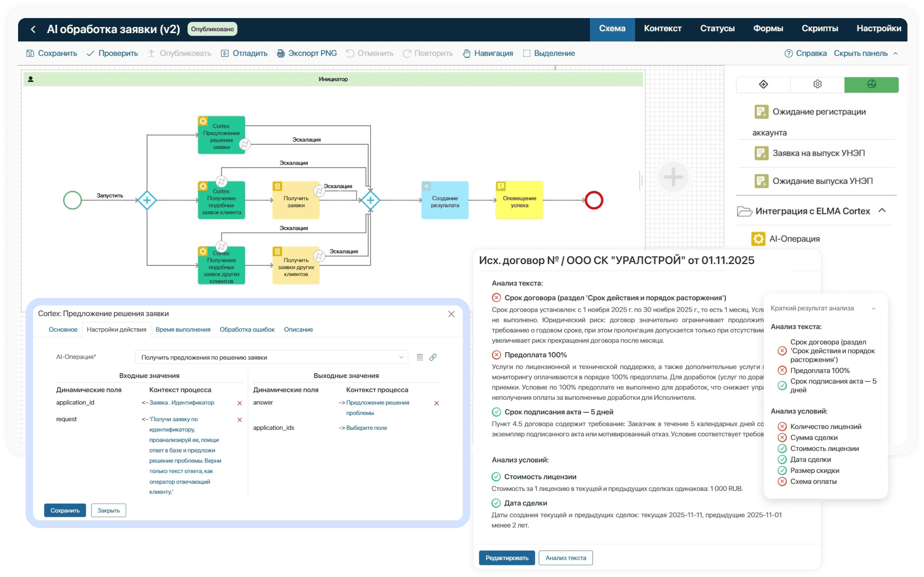This screenshot has width=924, height=577.
Task: Select the AI-Операция element icon in the sidebar
Action: coord(758,239)
